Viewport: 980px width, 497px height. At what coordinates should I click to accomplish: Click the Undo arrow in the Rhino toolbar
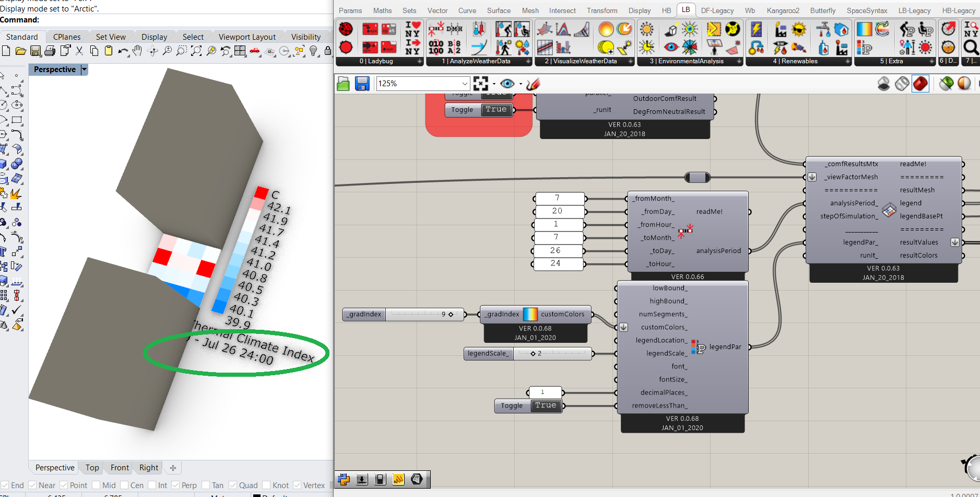click(123, 51)
